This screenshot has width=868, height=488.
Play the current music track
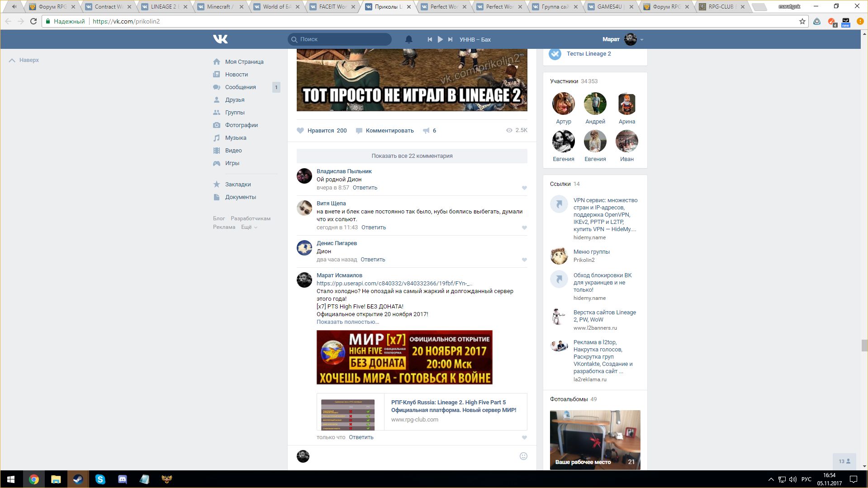click(x=440, y=39)
